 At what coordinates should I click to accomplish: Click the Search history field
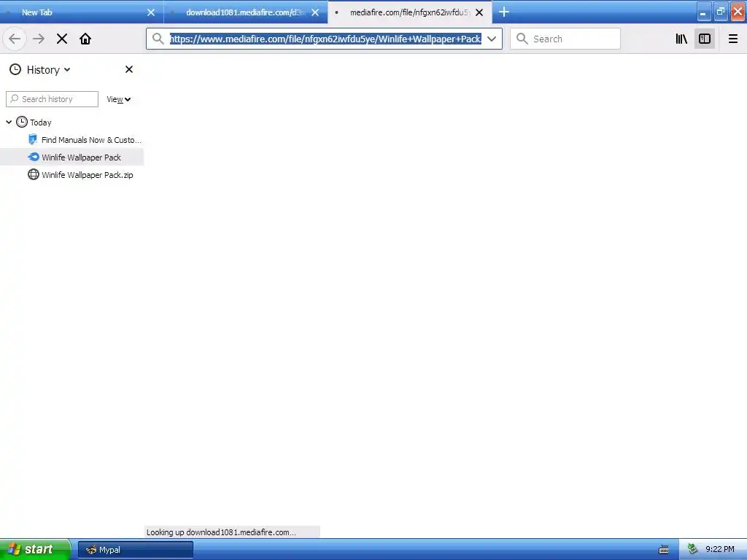click(52, 99)
